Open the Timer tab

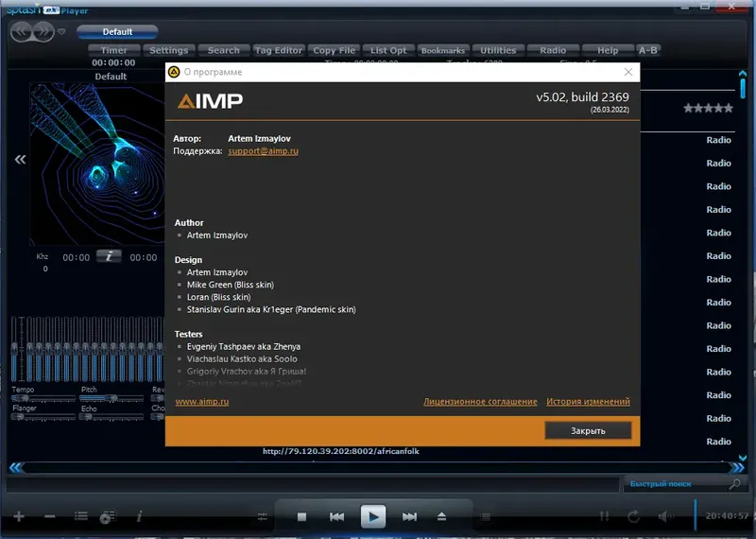(x=113, y=50)
